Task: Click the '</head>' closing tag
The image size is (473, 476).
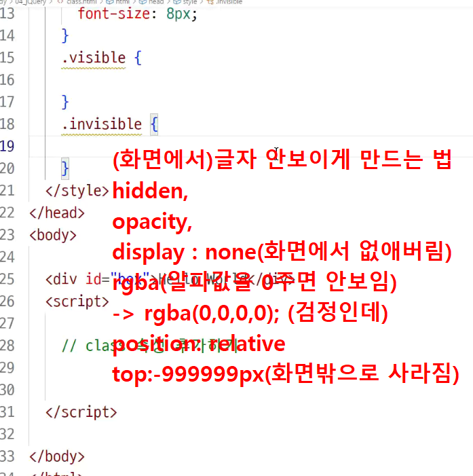Action: (57, 213)
